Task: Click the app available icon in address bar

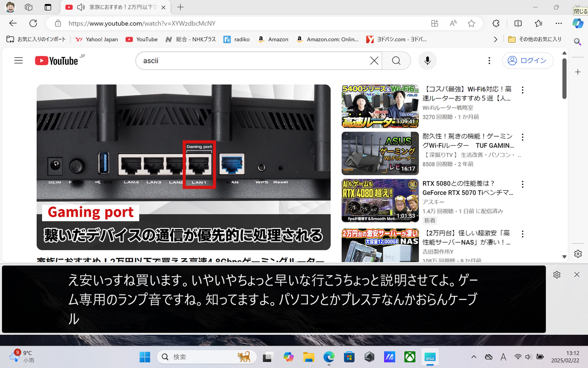Action: click(434, 23)
